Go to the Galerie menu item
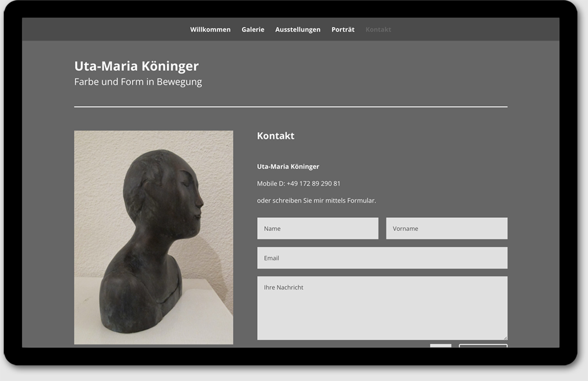588x381 pixels. tap(253, 29)
